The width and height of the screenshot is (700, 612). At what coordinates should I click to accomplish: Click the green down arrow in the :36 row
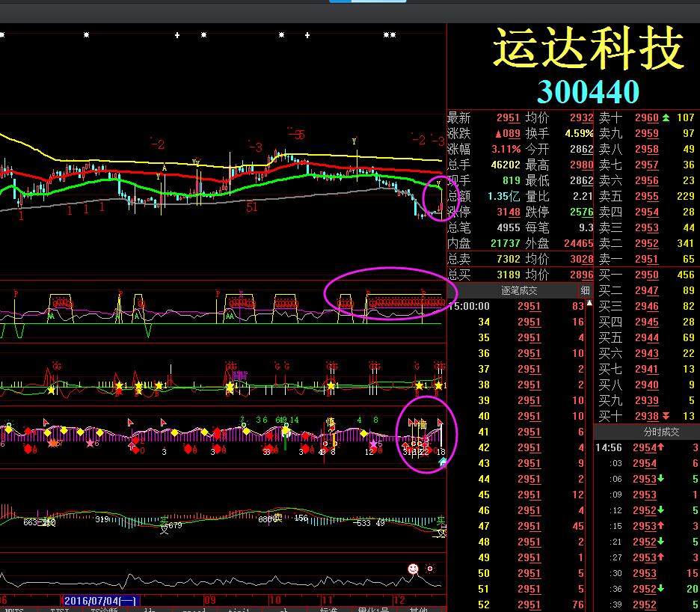tap(660, 589)
